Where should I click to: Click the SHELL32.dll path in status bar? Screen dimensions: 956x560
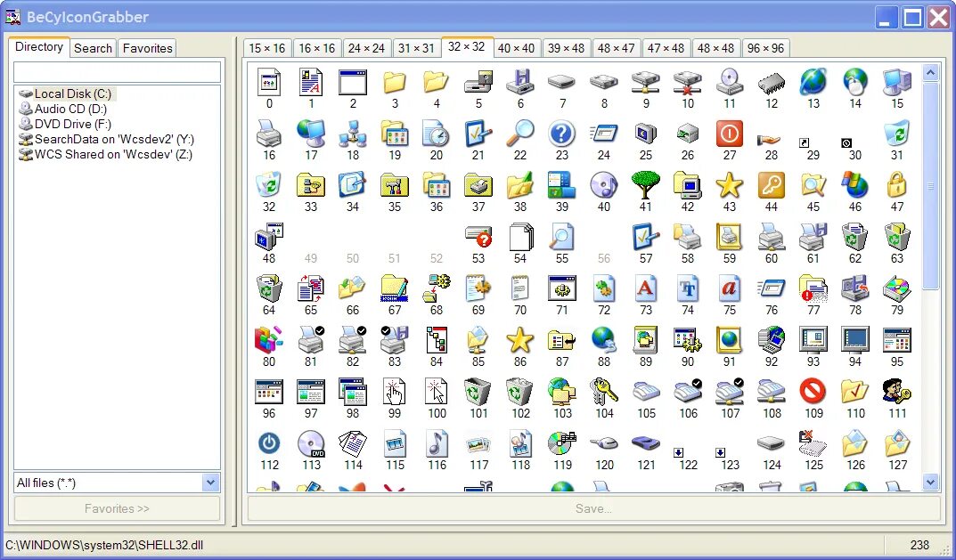click(104, 545)
